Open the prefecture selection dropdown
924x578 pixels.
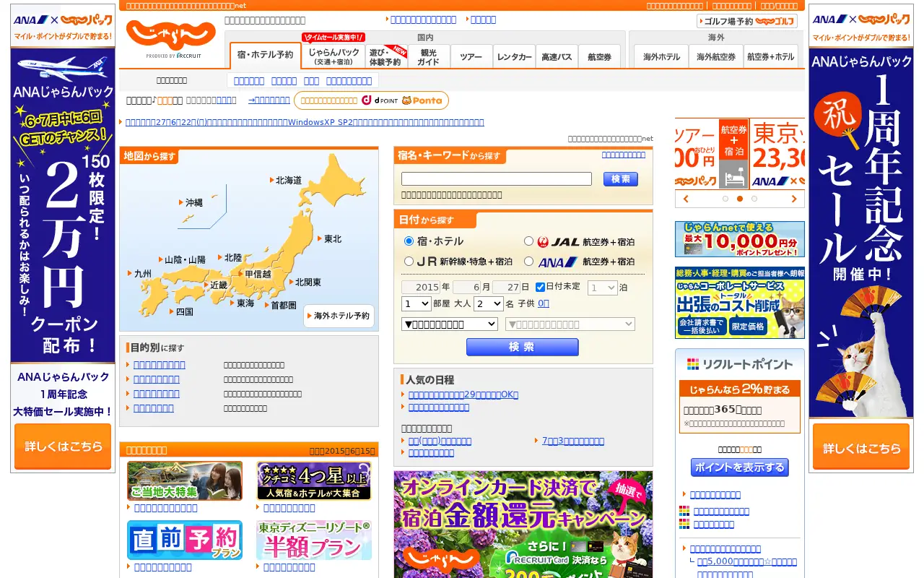[x=450, y=324]
